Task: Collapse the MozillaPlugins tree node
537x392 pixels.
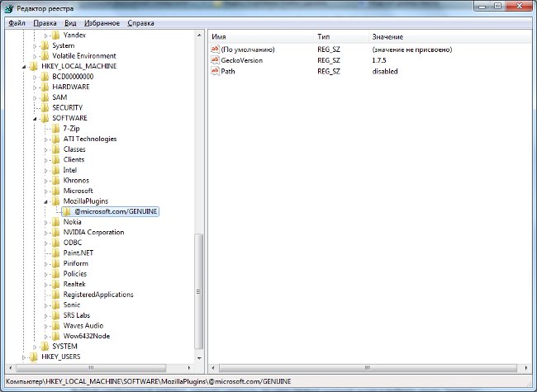Action: tap(45, 202)
